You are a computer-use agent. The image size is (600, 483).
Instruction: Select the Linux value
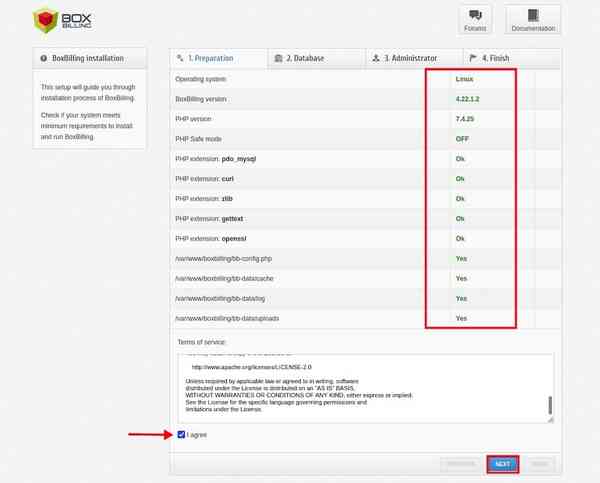tap(464, 79)
